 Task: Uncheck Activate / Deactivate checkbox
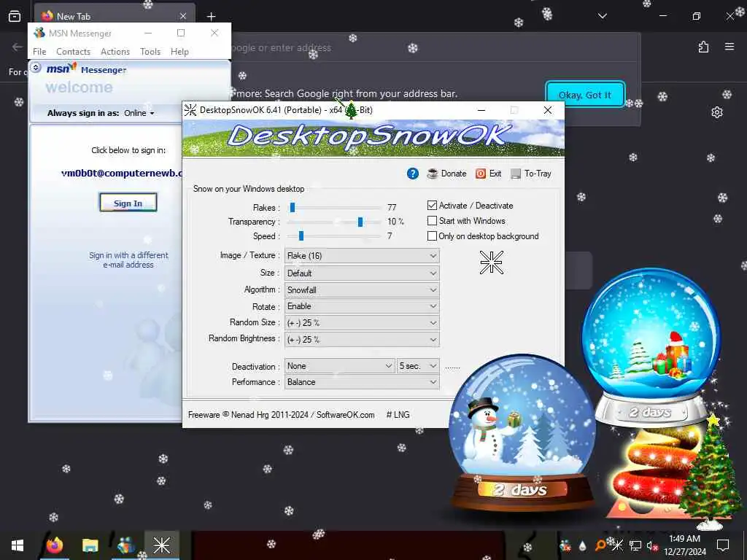tap(432, 205)
